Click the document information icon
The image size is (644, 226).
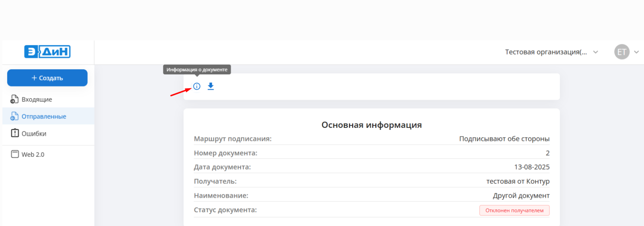click(x=197, y=86)
